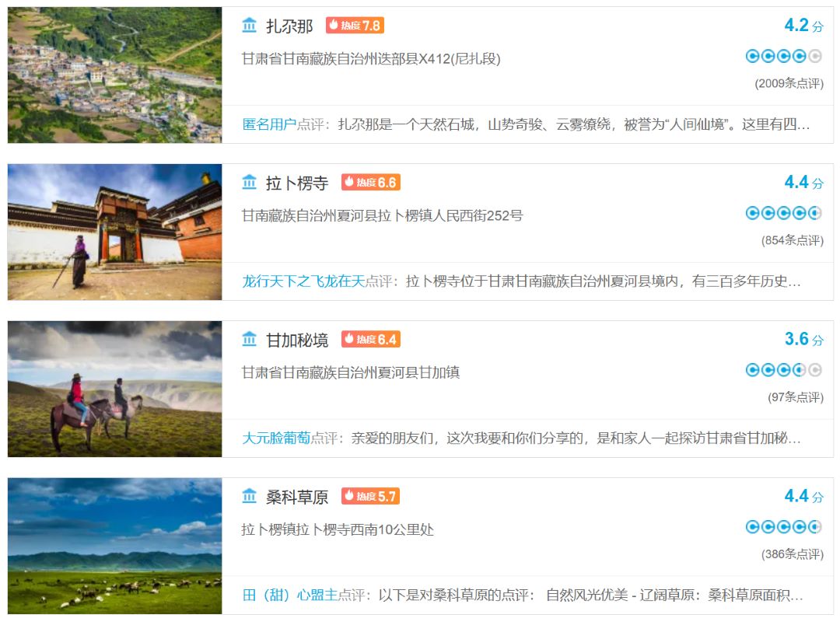Click the (2009条点评) review count
Image resolution: width=840 pixels, height=618 pixels.
pyautogui.click(x=789, y=83)
